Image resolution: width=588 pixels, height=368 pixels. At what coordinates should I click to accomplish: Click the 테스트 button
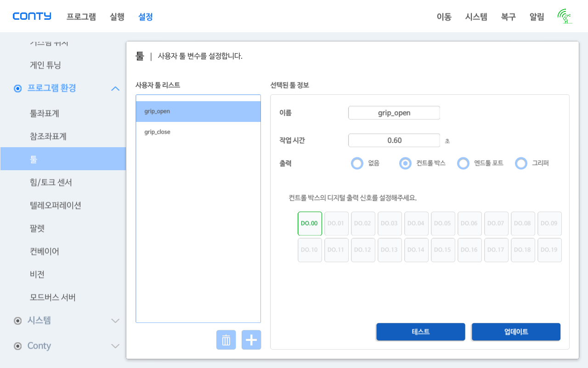pyautogui.click(x=421, y=332)
